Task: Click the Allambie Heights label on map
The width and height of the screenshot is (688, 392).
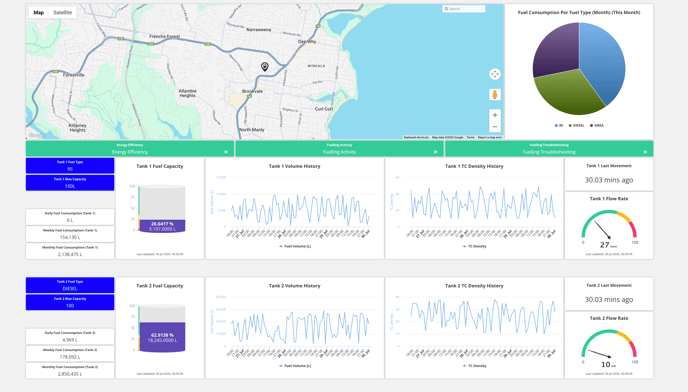Action: tap(187, 93)
